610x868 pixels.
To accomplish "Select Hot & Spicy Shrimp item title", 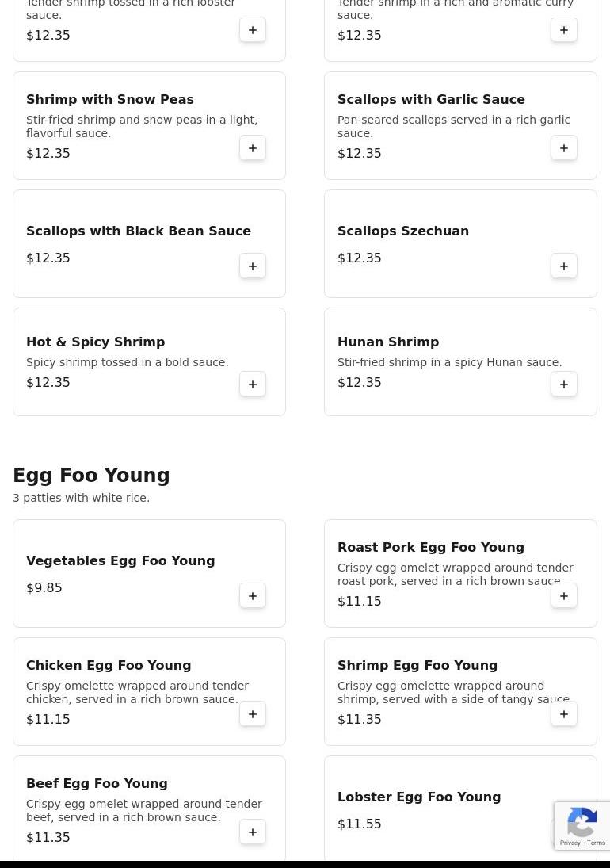I will point(95,342).
